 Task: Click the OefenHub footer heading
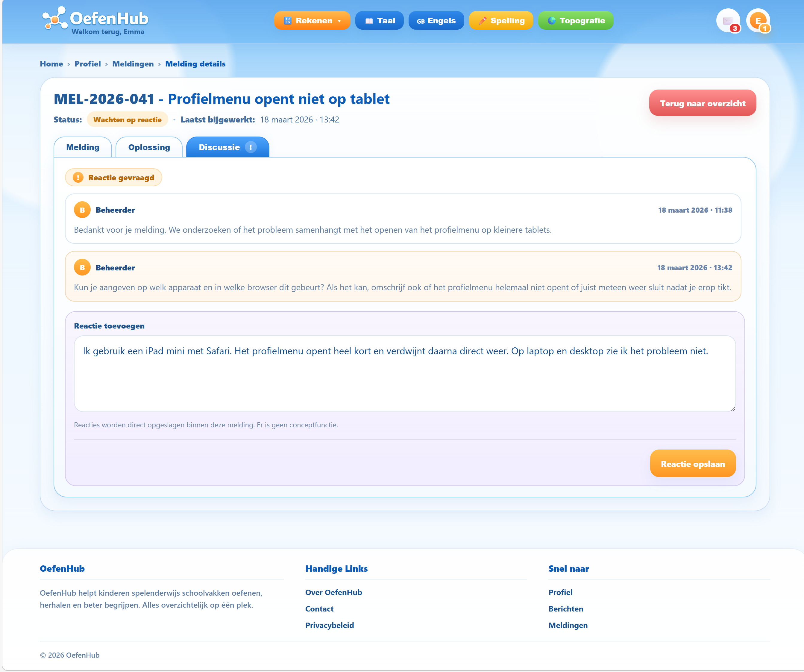(62, 569)
